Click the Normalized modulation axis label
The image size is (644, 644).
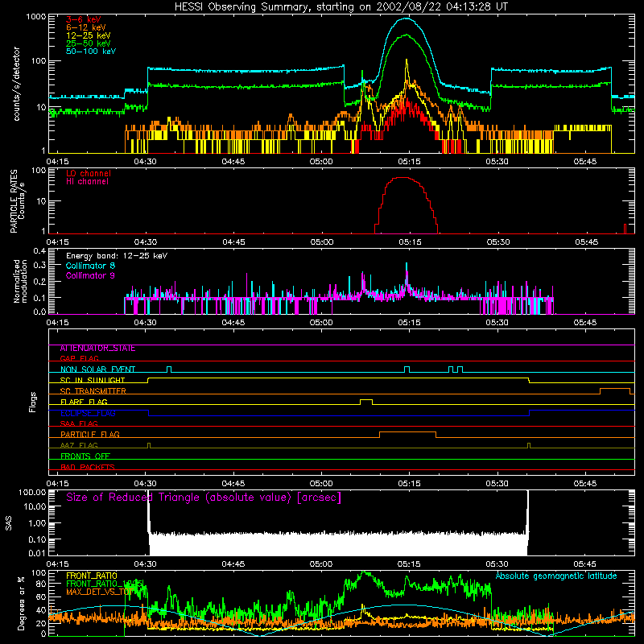point(20,281)
